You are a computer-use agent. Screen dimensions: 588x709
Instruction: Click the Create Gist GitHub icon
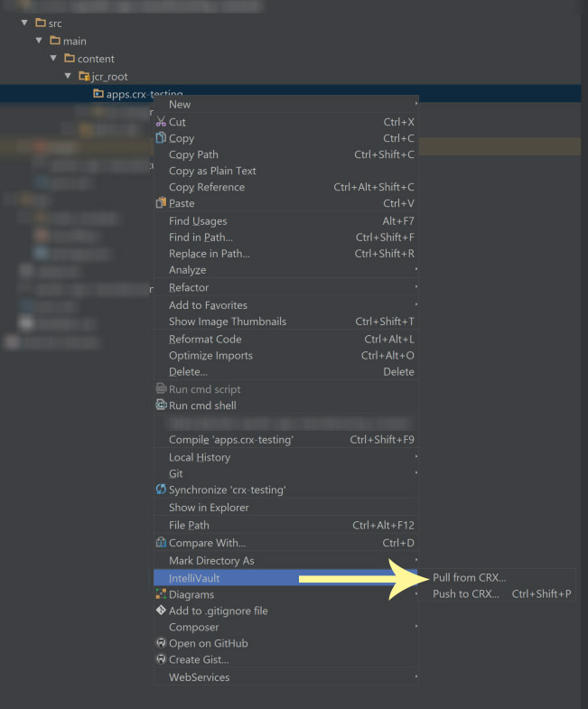tap(161, 658)
